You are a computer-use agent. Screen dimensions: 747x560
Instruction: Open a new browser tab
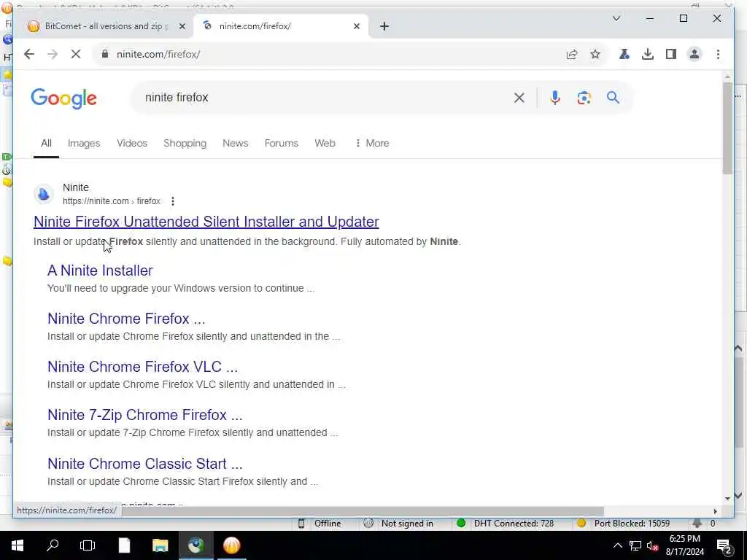384,26
